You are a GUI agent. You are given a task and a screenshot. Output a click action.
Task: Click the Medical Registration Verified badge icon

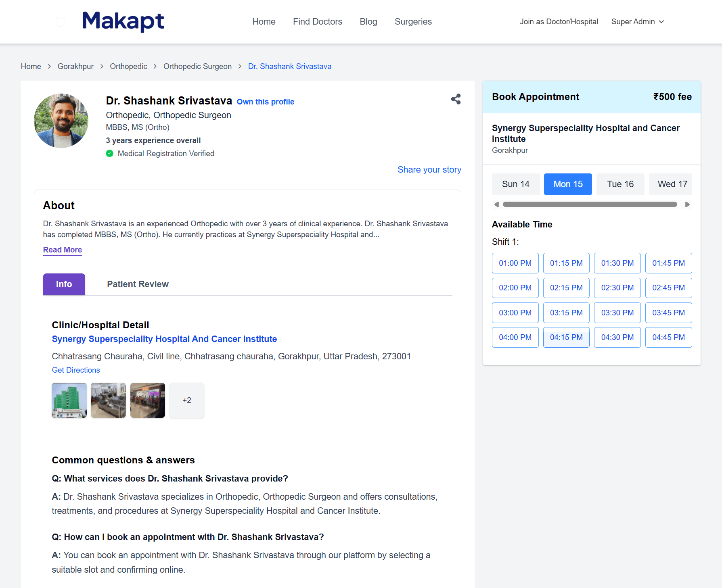tap(109, 153)
